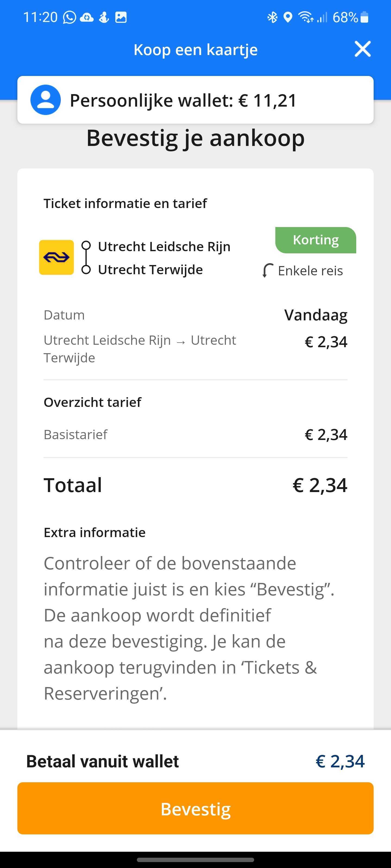Tap the battery indicator icon

[364, 17]
